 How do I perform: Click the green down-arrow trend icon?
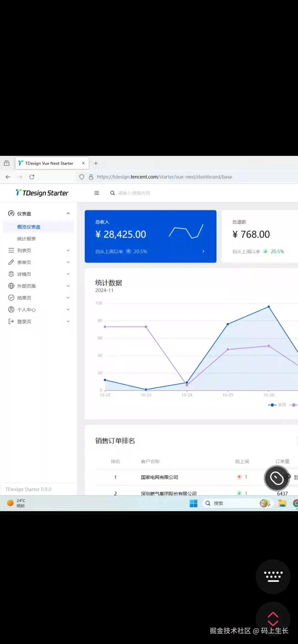click(265, 251)
